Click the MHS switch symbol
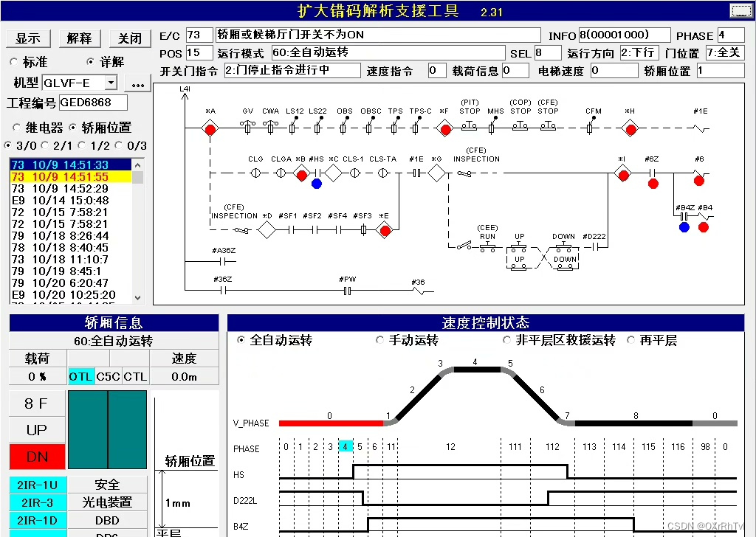 (492, 127)
